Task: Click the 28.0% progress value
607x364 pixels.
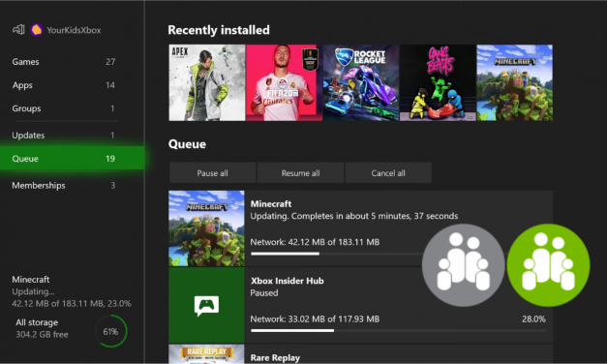Action: click(533, 319)
